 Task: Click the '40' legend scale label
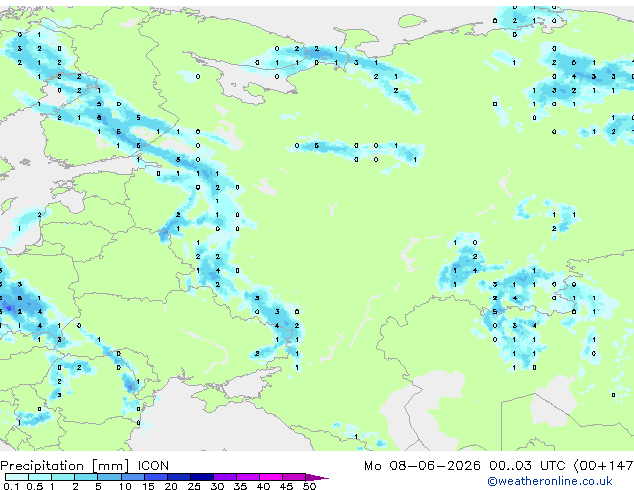[x=264, y=486]
